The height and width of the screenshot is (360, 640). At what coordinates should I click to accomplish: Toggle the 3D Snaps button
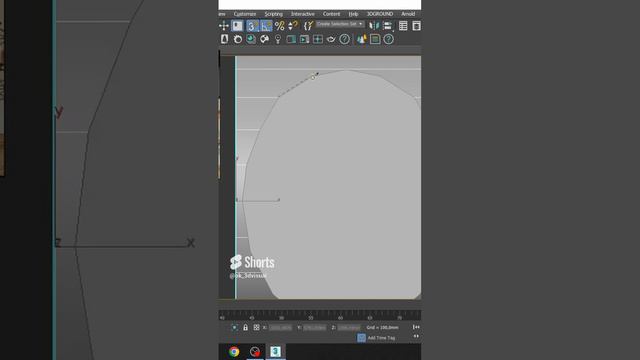point(252,26)
